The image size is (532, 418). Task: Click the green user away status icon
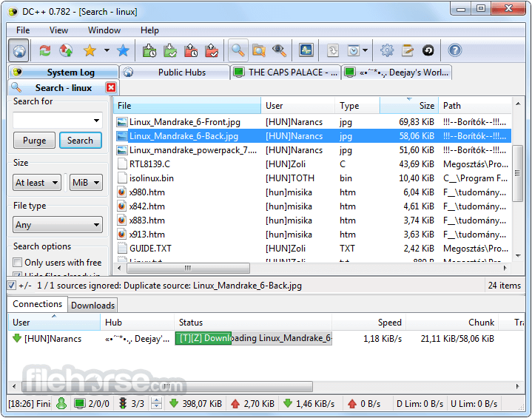(61, 403)
